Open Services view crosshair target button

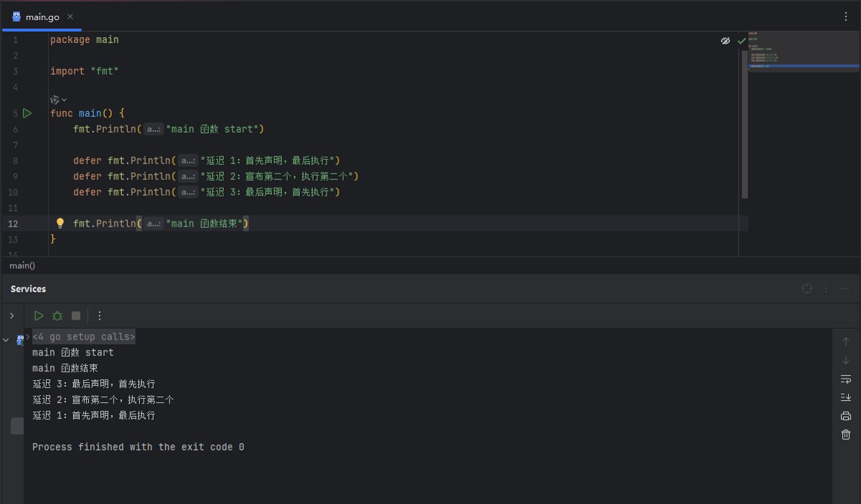[807, 288]
